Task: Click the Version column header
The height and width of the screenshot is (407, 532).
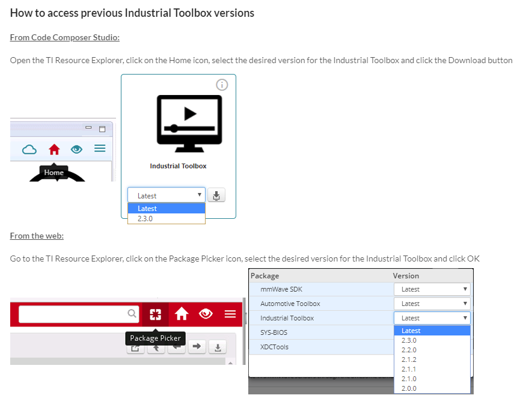Action: click(406, 275)
